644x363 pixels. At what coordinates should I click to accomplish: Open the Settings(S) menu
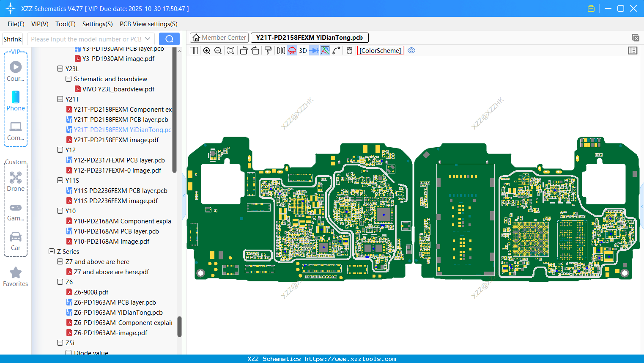coord(97,24)
